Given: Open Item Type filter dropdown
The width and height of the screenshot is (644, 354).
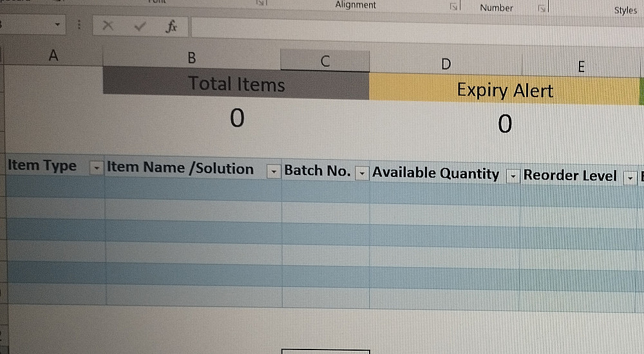Looking at the screenshot, I should click(x=97, y=167).
